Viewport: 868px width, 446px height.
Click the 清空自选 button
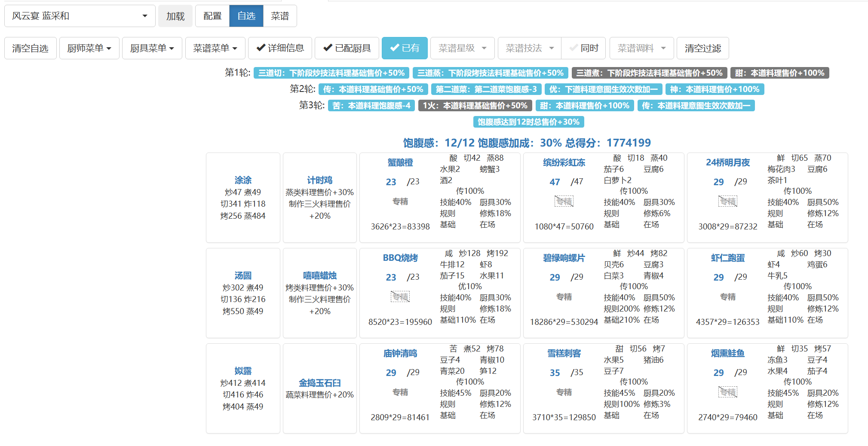coord(31,48)
